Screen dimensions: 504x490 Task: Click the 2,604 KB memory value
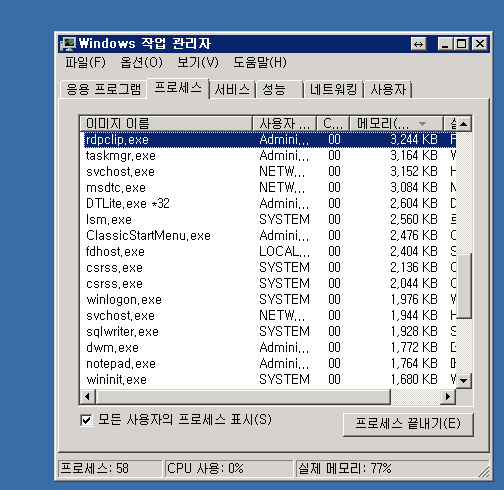(414, 204)
